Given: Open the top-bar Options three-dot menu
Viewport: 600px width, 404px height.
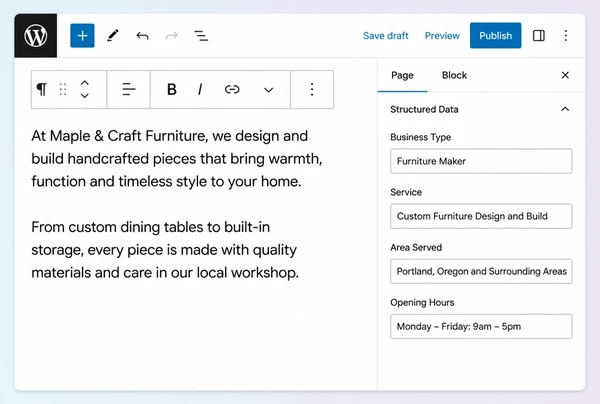Looking at the screenshot, I should pos(566,36).
